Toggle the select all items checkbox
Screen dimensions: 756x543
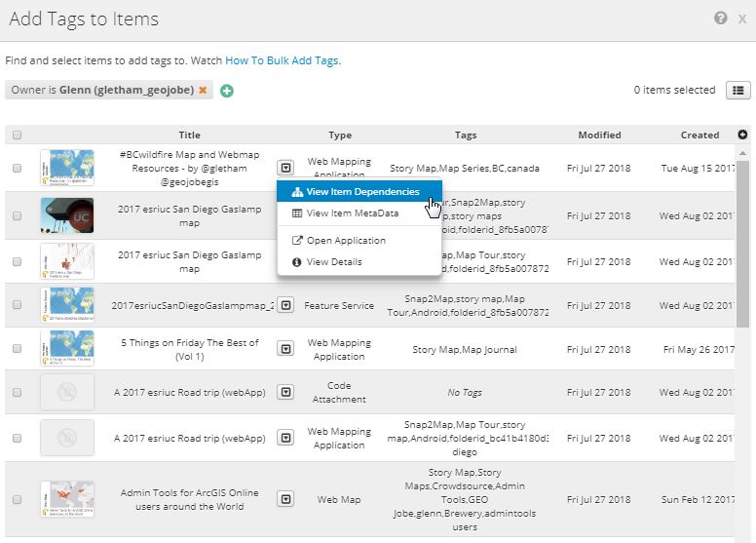(x=17, y=136)
